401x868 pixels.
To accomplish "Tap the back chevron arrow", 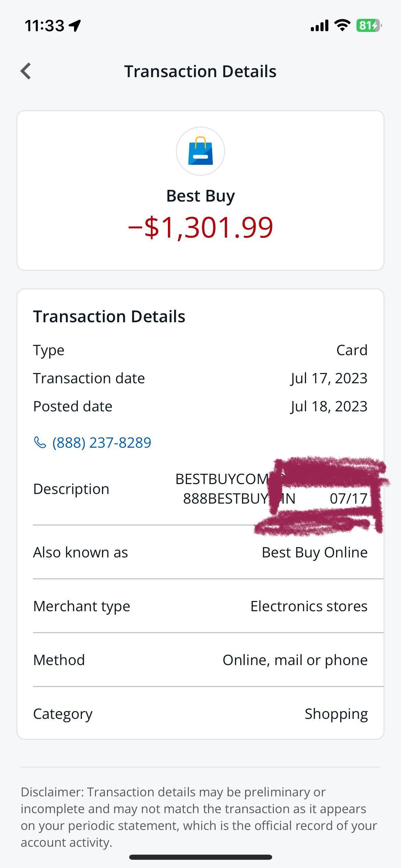I will [x=26, y=71].
